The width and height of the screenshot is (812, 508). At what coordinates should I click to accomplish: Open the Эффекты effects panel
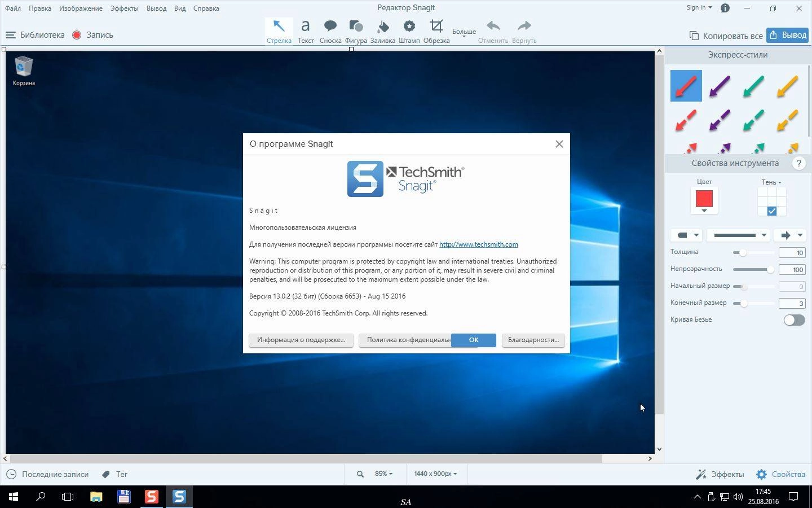point(720,474)
